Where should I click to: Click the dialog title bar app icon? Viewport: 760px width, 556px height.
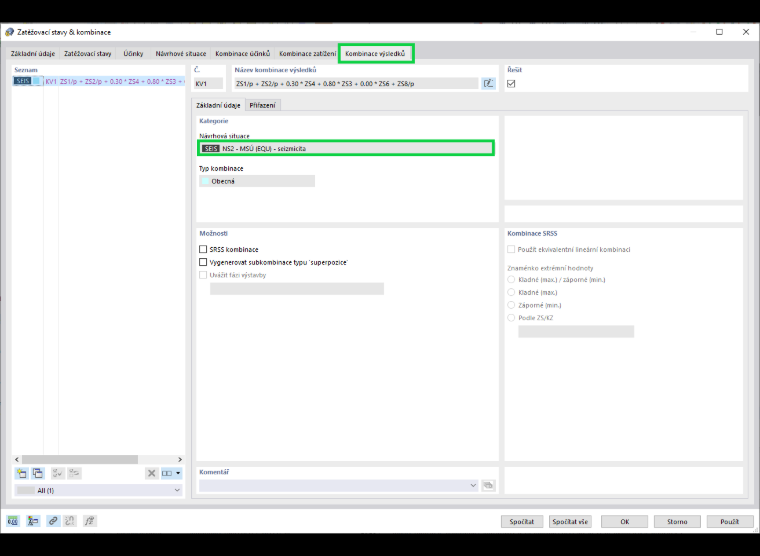9,32
